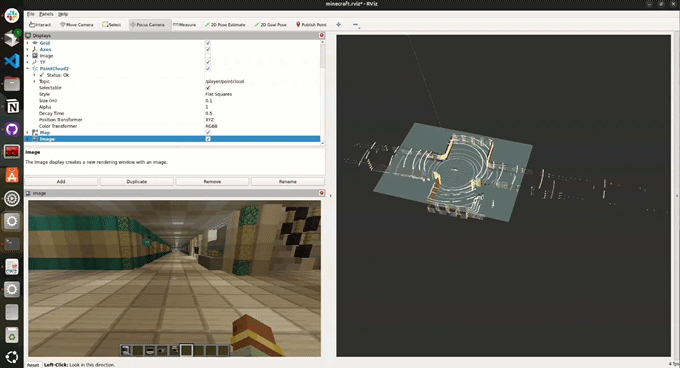Viewport: 680px width, 368px height.
Task: Select the Publish Point tool
Action: pos(311,25)
